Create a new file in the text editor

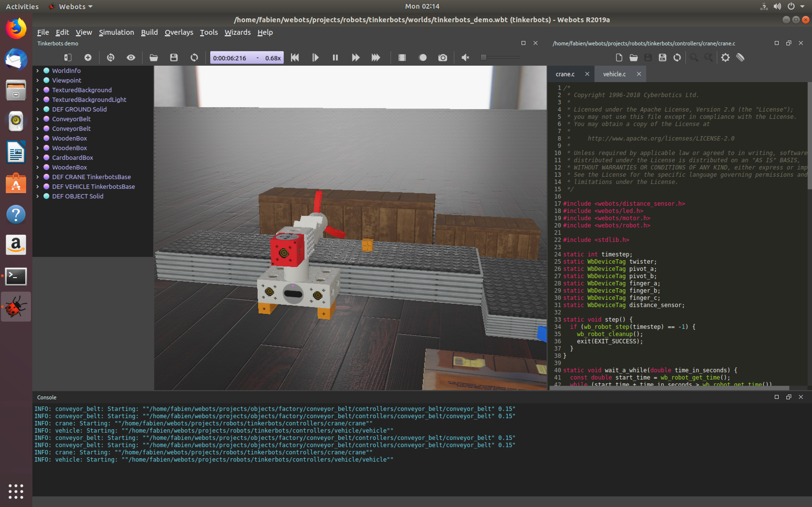tap(618, 57)
